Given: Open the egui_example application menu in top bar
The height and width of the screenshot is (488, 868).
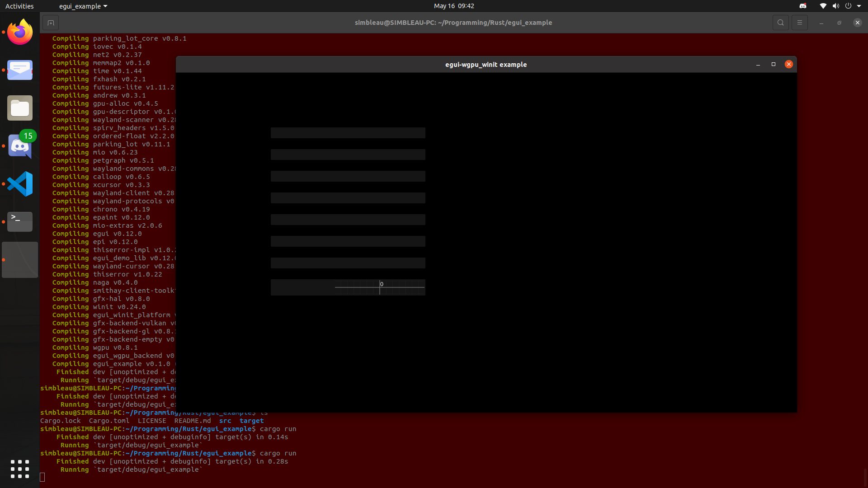Looking at the screenshot, I should (83, 6).
